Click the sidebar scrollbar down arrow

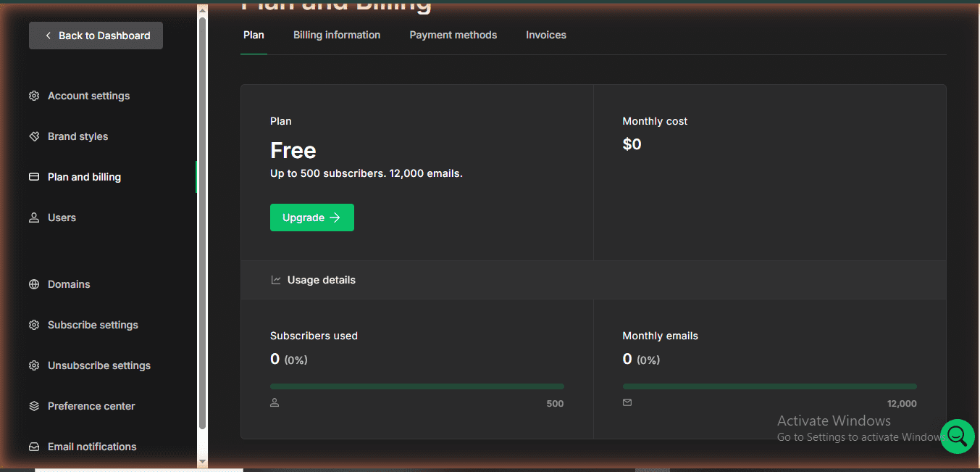click(203, 462)
